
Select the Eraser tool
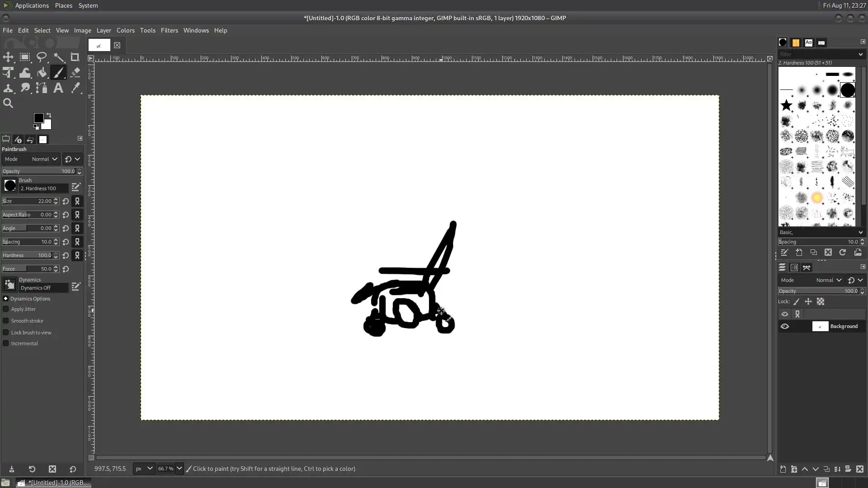coord(75,72)
